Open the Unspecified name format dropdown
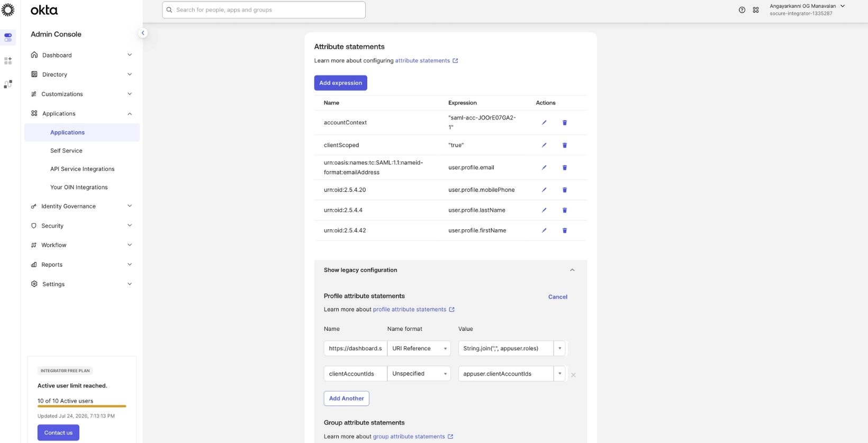The height and width of the screenshot is (443, 868). click(x=419, y=374)
